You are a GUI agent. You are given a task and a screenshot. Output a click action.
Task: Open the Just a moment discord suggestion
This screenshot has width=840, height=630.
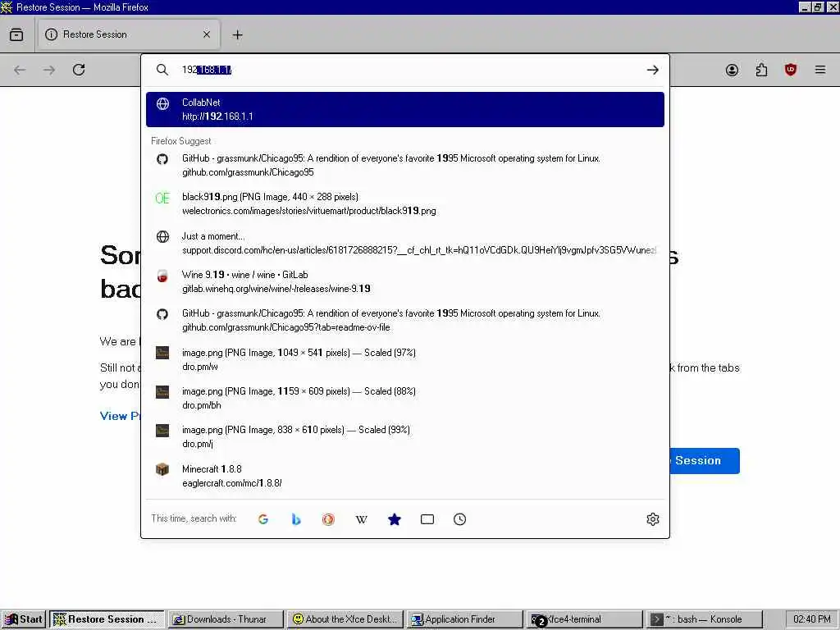[405, 243]
